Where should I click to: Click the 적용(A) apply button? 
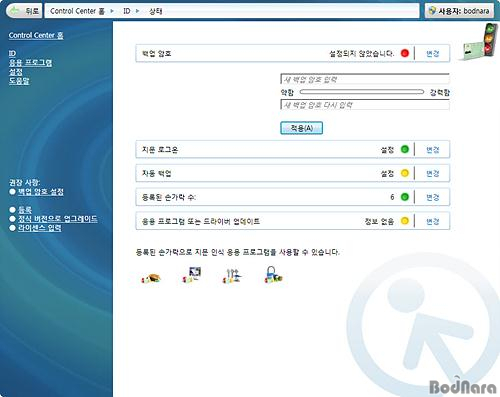(x=301, y=128)
